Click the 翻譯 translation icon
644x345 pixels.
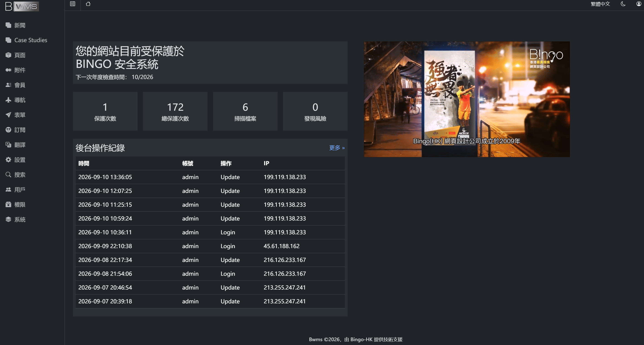[x=8, y=145]
